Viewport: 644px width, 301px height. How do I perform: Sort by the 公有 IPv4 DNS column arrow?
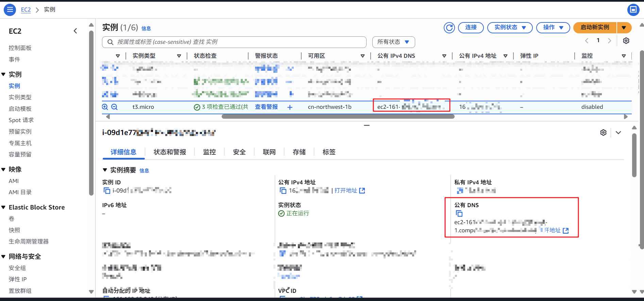(x=444, y=56)
